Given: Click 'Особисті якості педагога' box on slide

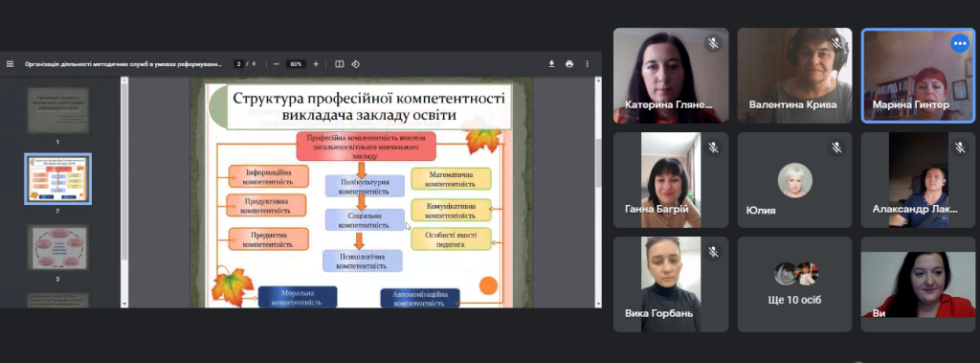Looking at the screenshot, I should click(x=451, y=239).
